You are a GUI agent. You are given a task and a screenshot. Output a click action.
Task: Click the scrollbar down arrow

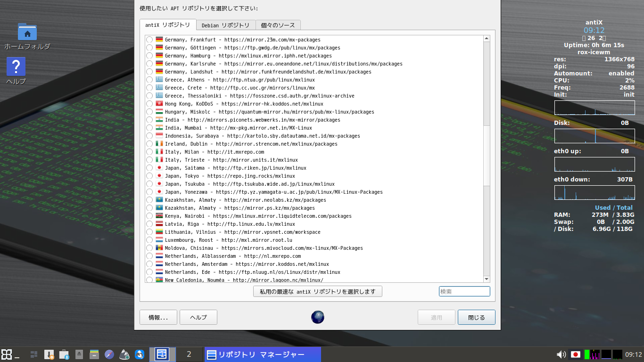click(487, 280)
